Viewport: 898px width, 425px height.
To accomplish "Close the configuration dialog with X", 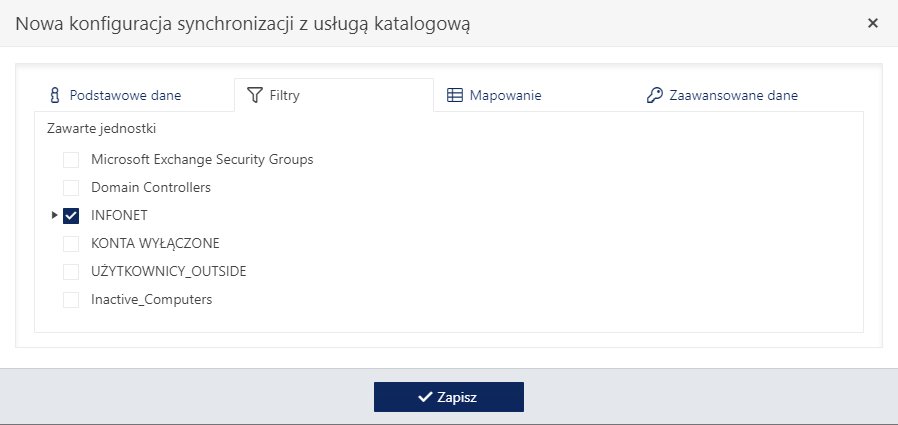I will (873, 23).
